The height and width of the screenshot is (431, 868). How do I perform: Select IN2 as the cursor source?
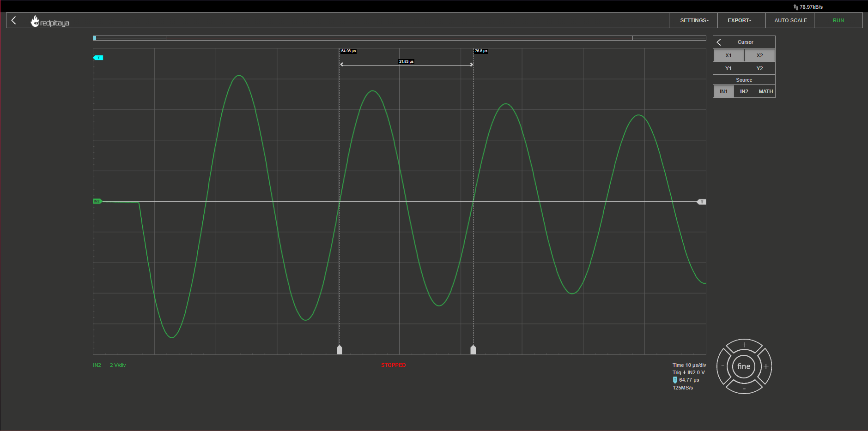744,91
